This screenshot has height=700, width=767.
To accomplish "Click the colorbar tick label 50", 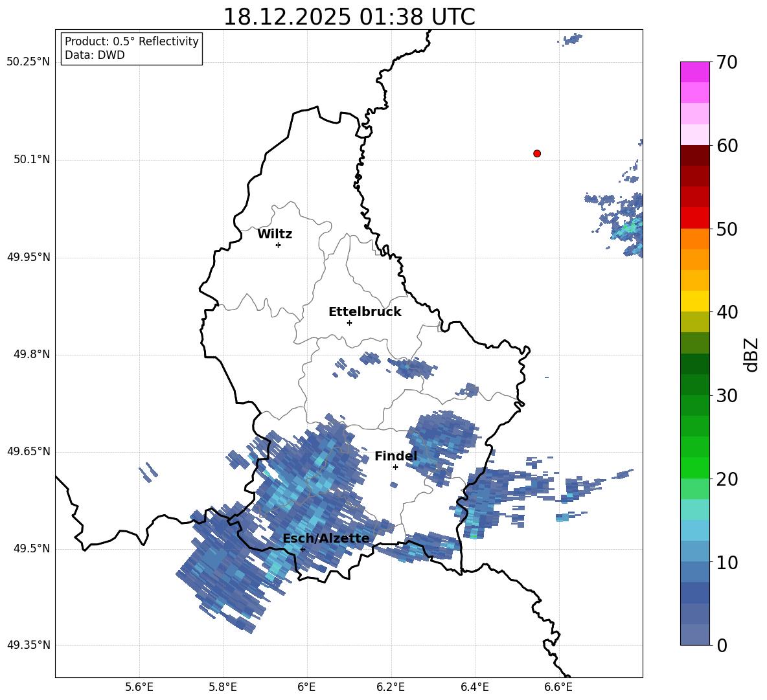I will click(x=727, y=229).
